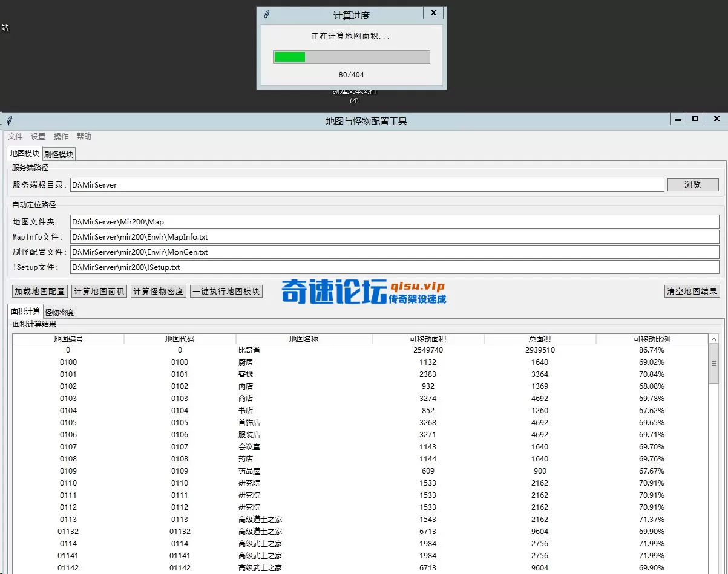Open the 操作 menu
This screenshot has width=728, height=574.
click(x=61, y=136)
